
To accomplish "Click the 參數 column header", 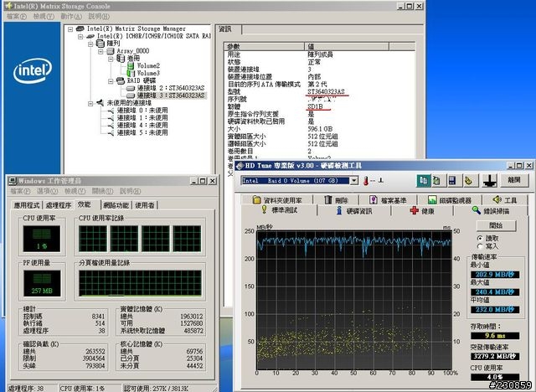I will pos(265,46).
